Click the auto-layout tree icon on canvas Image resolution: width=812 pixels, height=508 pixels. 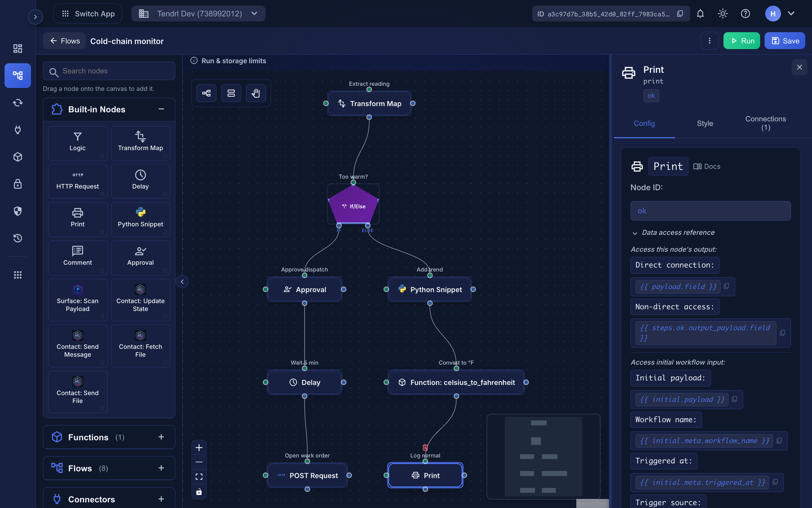click(x=206, y=93)
